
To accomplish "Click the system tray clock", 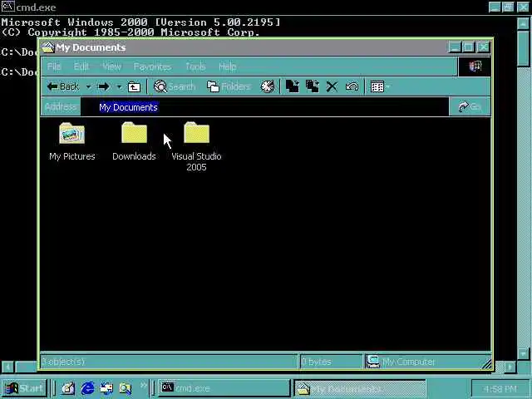I will tap(499, 389).
